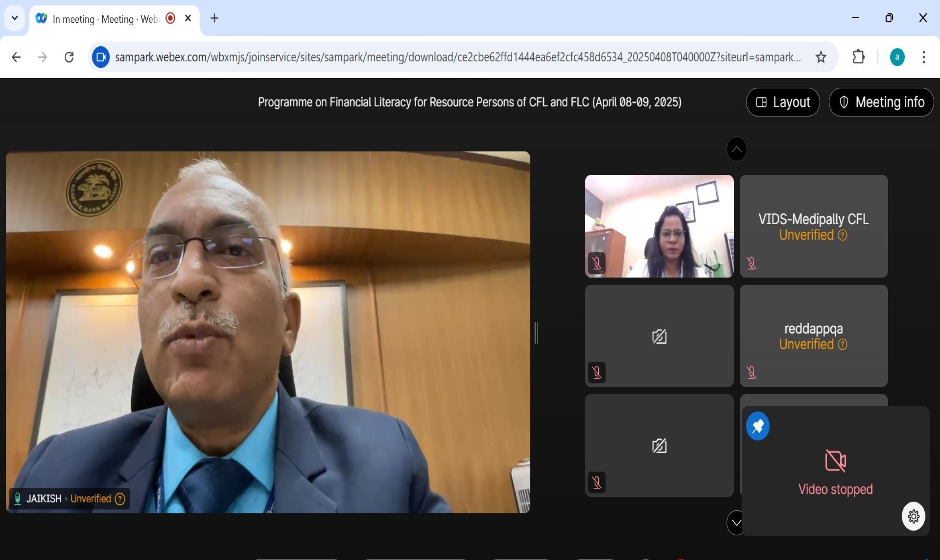Click muted mic icon on VIDS-Medipally CFL tile
Screen dimensions: 940x560
[x=752, y=263]
